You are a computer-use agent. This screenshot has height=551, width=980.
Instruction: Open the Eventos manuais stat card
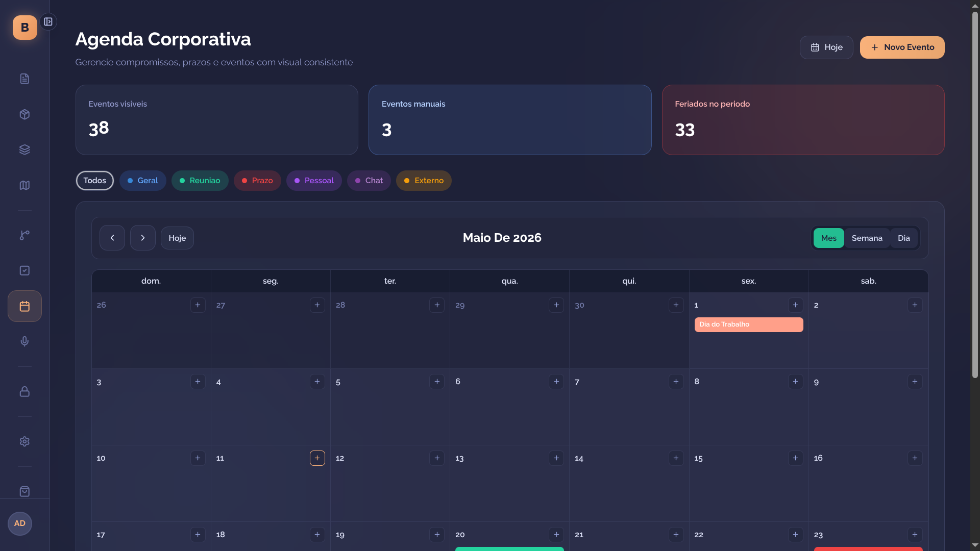510,120
